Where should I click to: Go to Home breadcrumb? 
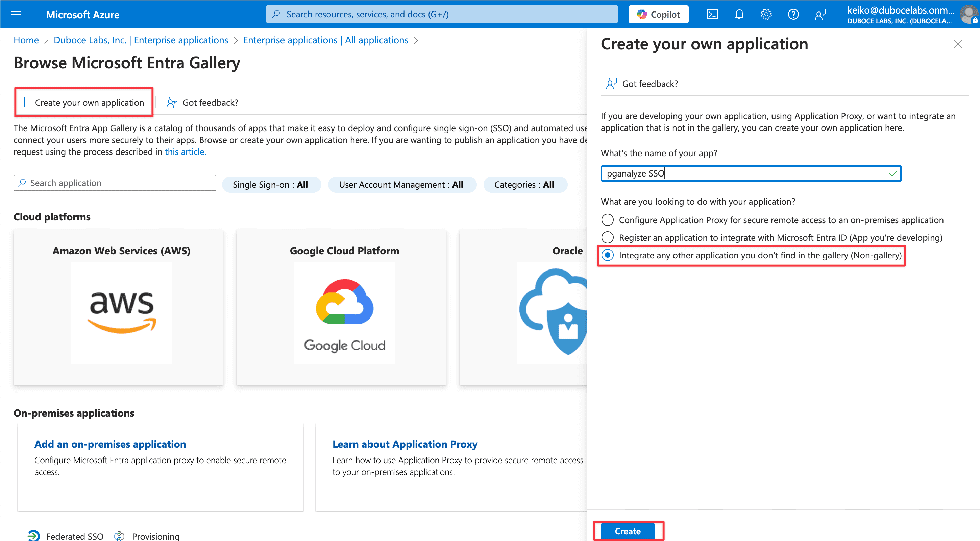click(x=26, y=40)
